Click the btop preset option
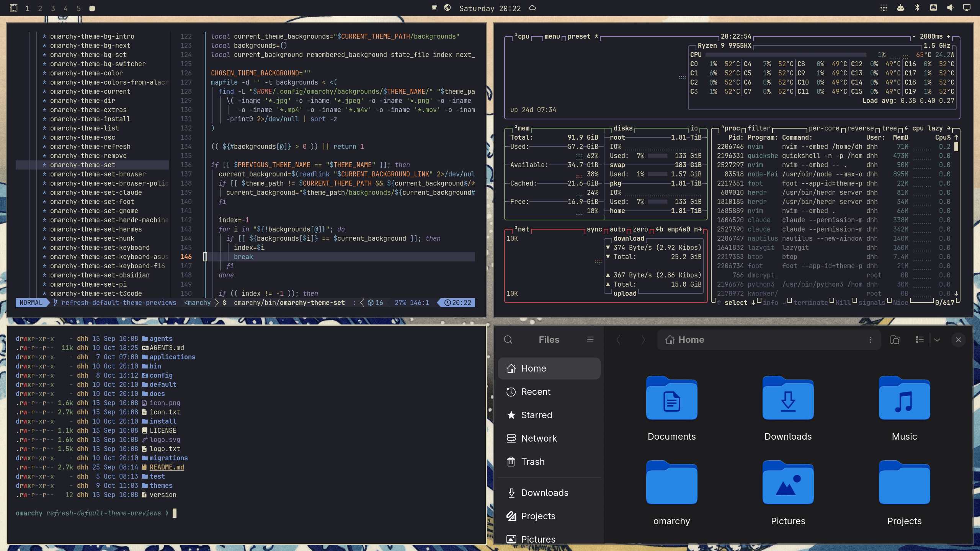Viewport: 980px width, 551px height. tap(583, 36)
